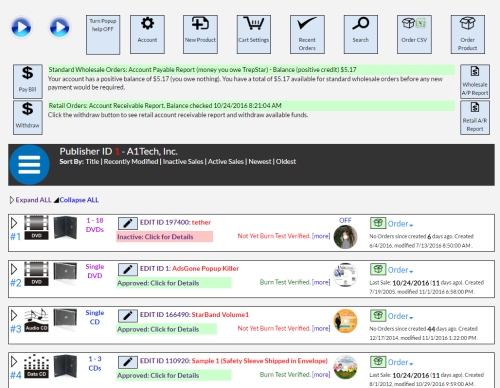Turn Popup help OFF
Viewport: 500px width, 388px height.
point(103,35)
